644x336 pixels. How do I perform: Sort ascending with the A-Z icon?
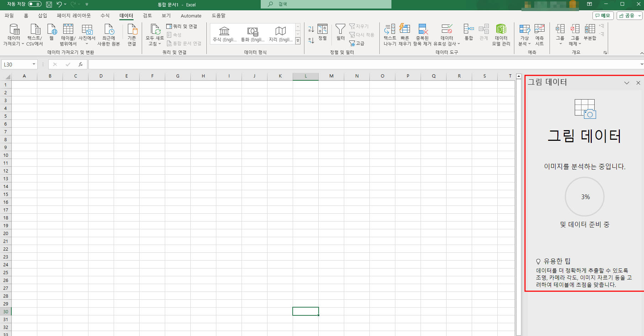point(311,29)
